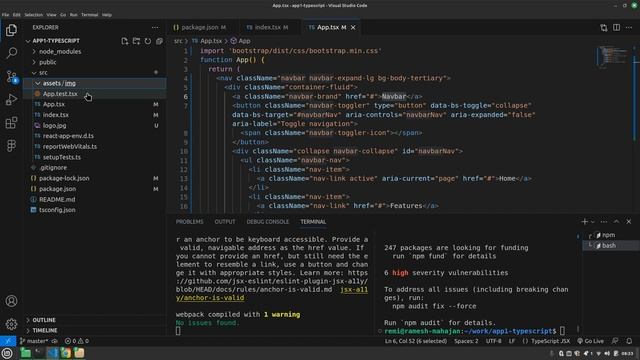Open errors and warnings count in status bar

coord(76,341)
